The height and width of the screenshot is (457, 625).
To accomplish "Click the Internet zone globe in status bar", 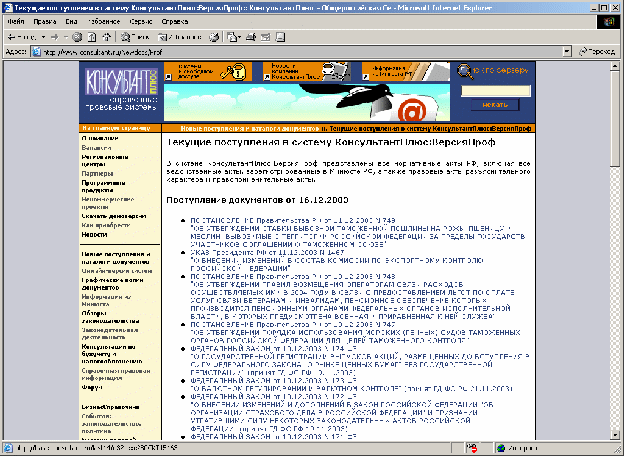I will tap(501, 448).
